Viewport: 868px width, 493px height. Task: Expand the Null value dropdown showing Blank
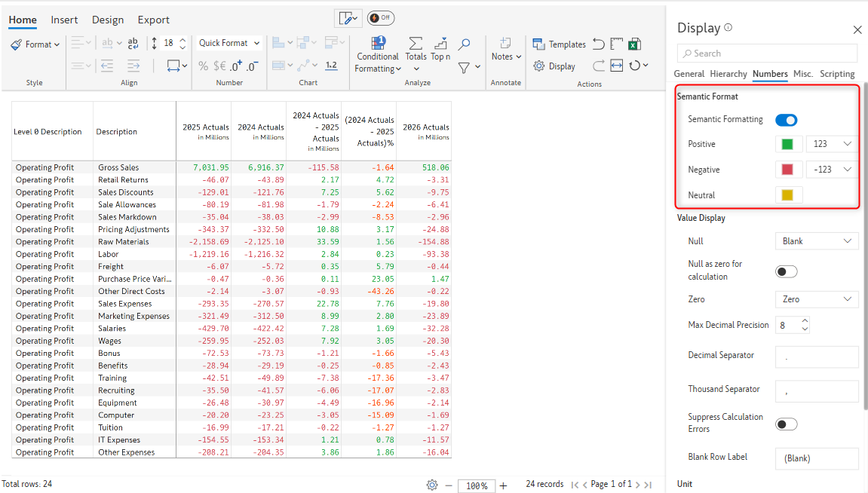point(816,241)
